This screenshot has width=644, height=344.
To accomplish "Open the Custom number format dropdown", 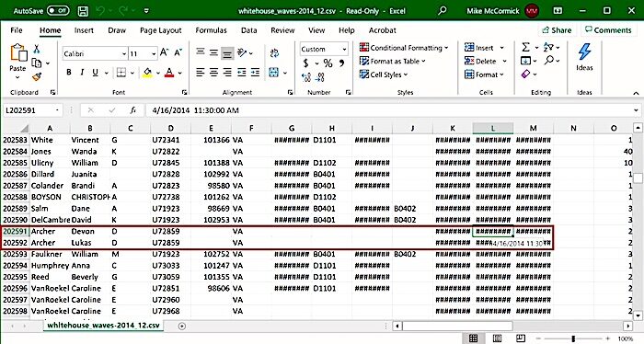I will [344, 50].
